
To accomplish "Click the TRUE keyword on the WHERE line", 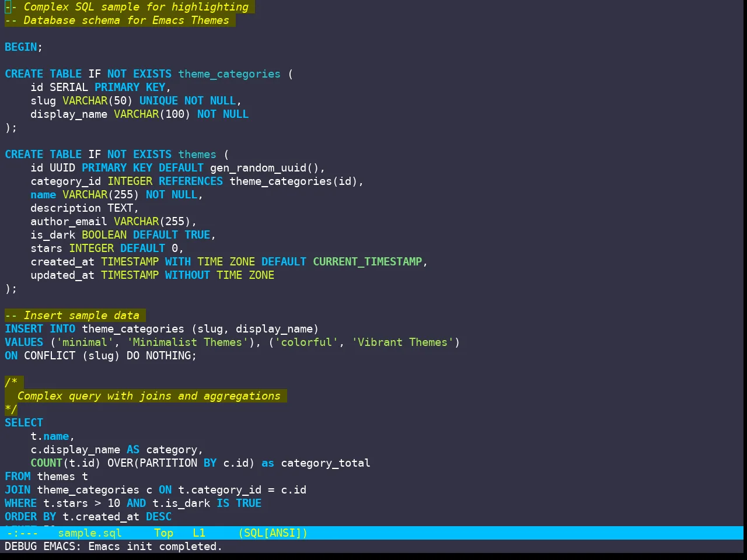I will 249,503.
